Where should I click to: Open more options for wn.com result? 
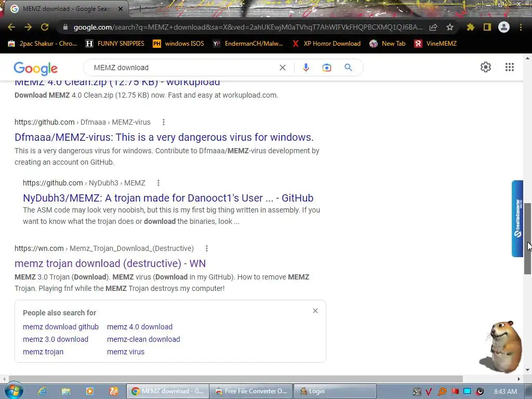(207, 249)
